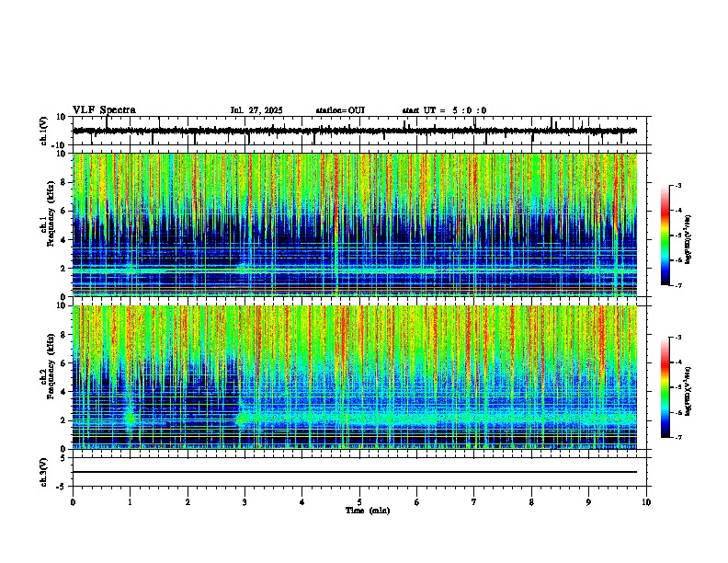This screenshot has height=563, width=728.
Task: Click time axis tick label "7"
Action: (474, 502)
